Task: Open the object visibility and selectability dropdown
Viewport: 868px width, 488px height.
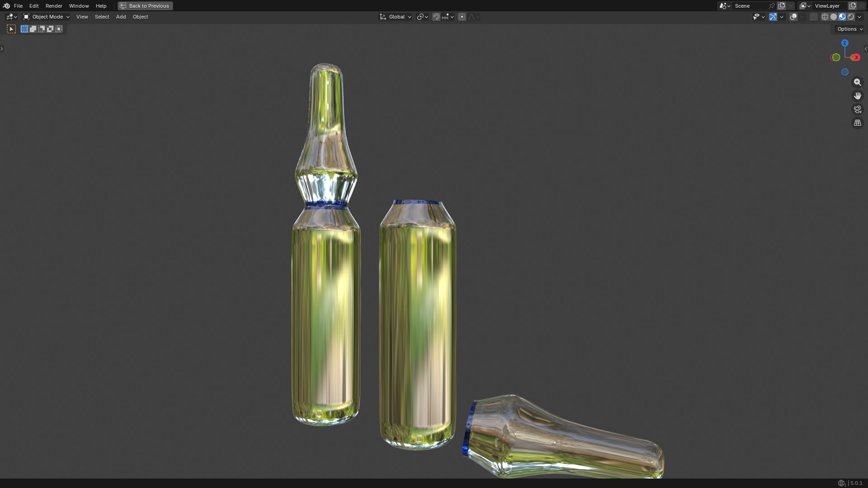Action: coord(759,17)
